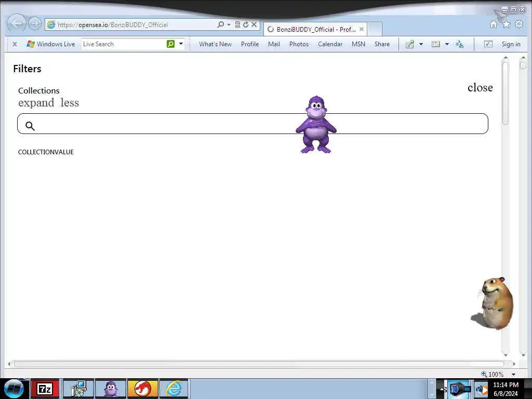Open the clock showing 11:14 PM
This screenshot has height=399, width=532.
click(x=506, y=389)
